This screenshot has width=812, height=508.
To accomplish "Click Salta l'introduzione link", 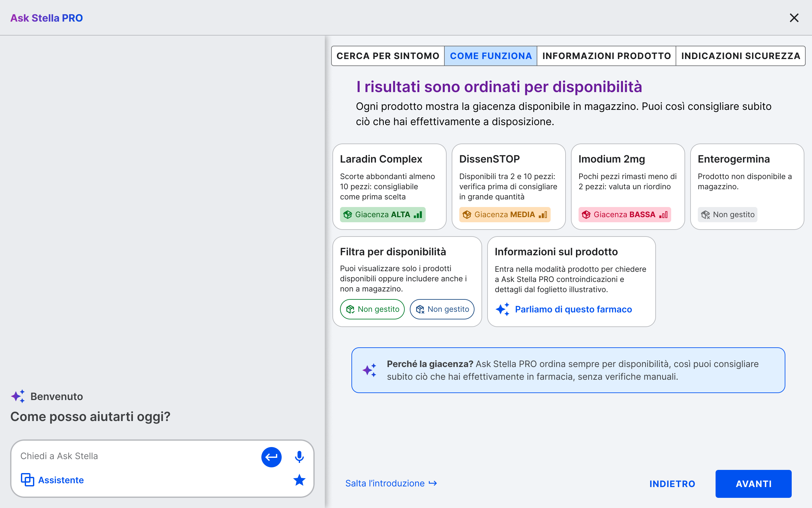I will (391, 484).
